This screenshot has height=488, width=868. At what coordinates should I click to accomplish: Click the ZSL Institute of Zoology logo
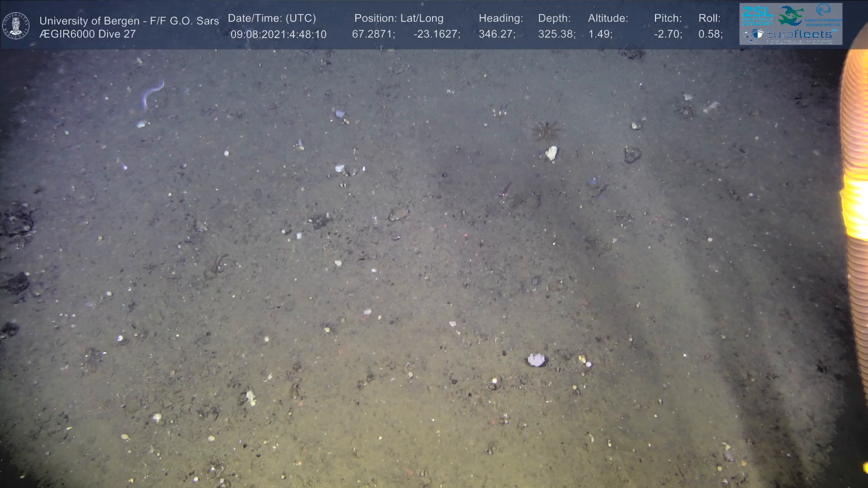[757, 15]
